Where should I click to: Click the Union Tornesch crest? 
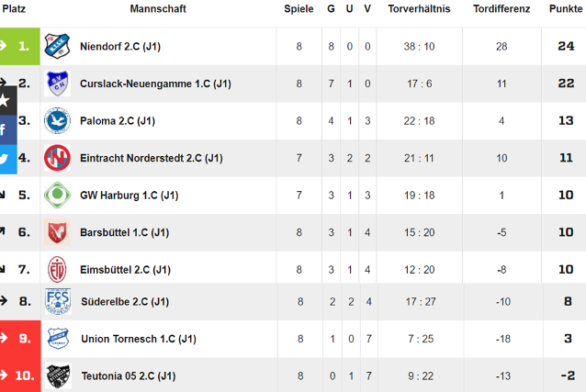pyautogui.click(x=58, y=339)
